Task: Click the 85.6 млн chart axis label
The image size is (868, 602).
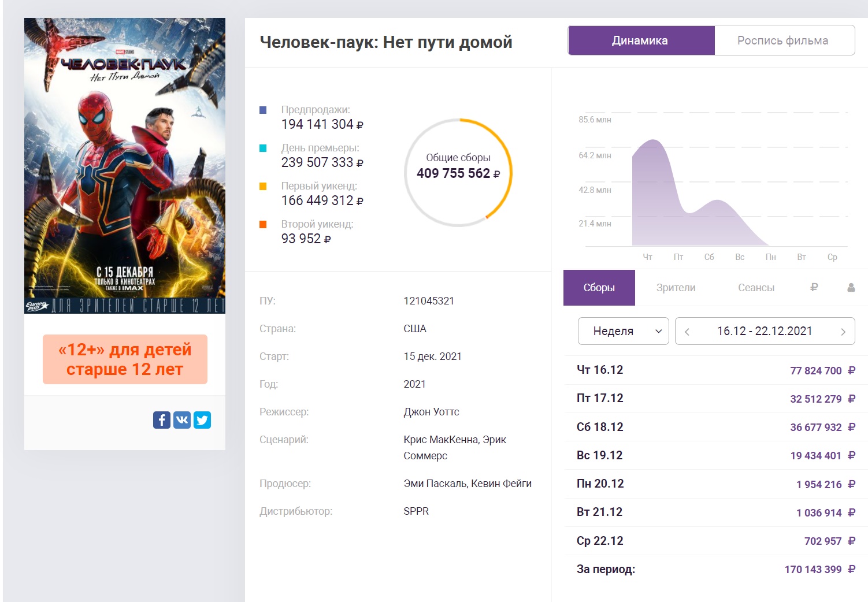Action: (595, 120)
